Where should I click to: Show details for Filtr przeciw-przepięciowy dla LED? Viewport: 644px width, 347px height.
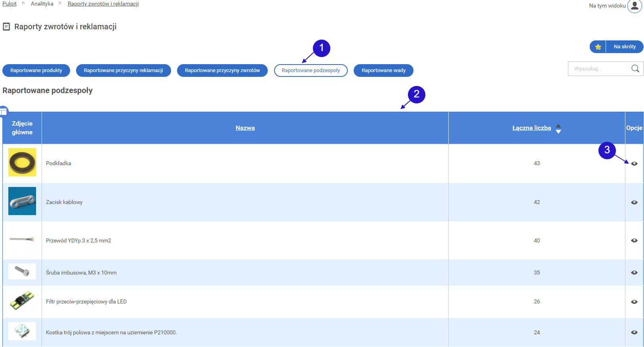(634, 302)
